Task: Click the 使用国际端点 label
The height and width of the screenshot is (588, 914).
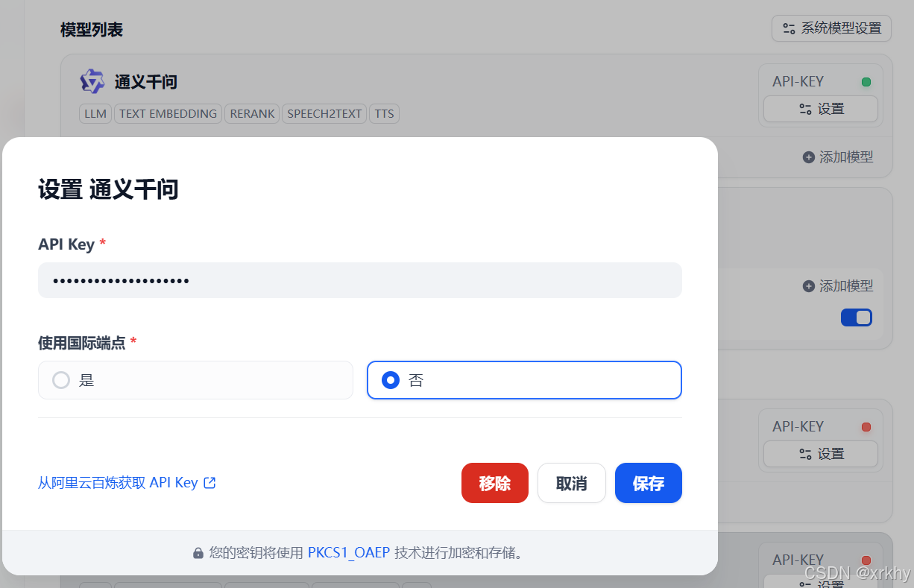Action: [x=82, y=343]
